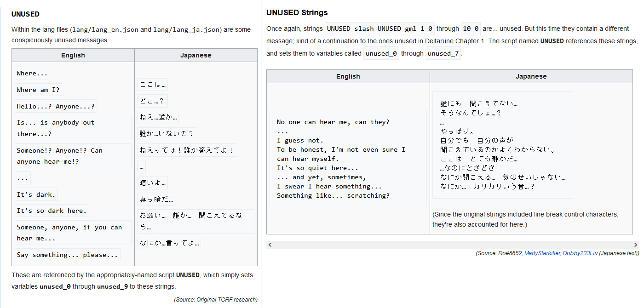The image size is (644, 308).
Task: Click the right table's "English" column header
Action: [348, 76]
